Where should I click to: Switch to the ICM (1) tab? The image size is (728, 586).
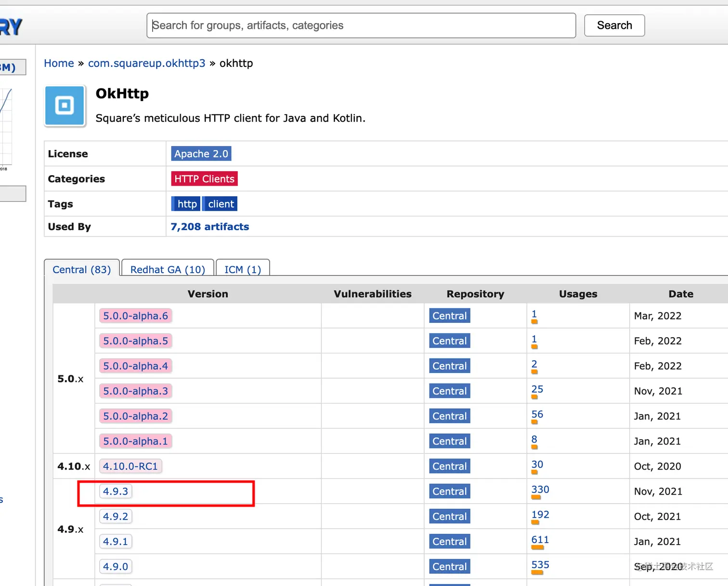pyautogui.click(x=243, y=269)
